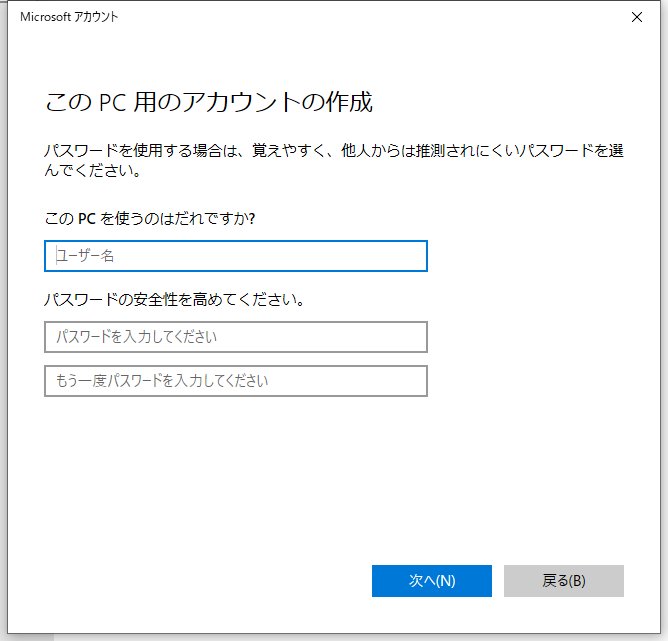
Task: Click the empty title bar area beside the title
Action: coord(371,17)
